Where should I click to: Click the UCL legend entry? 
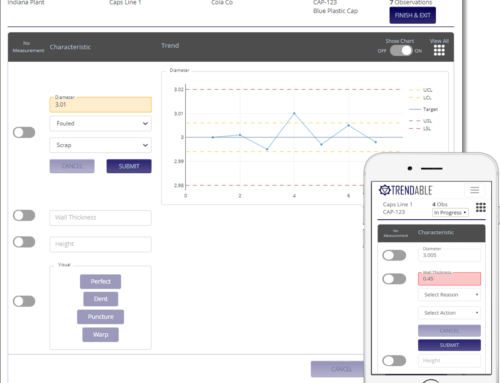(x=421, y=90)
